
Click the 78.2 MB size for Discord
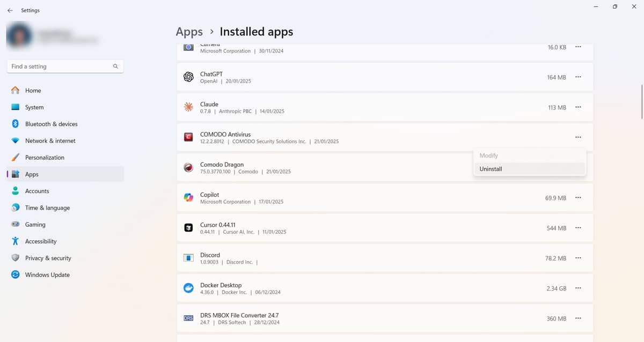(x=556, y=258)
